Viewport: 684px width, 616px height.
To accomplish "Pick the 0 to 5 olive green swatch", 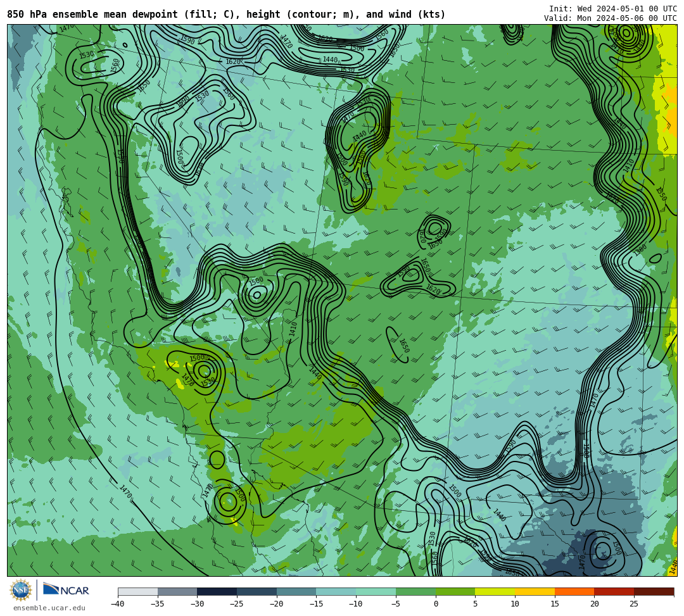I will point(455,591).
